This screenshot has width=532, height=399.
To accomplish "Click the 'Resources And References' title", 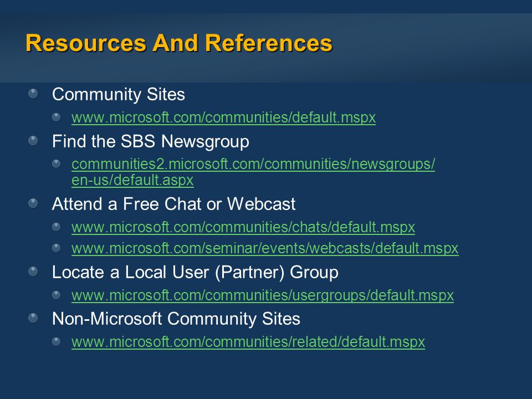I will coord(179,43).
